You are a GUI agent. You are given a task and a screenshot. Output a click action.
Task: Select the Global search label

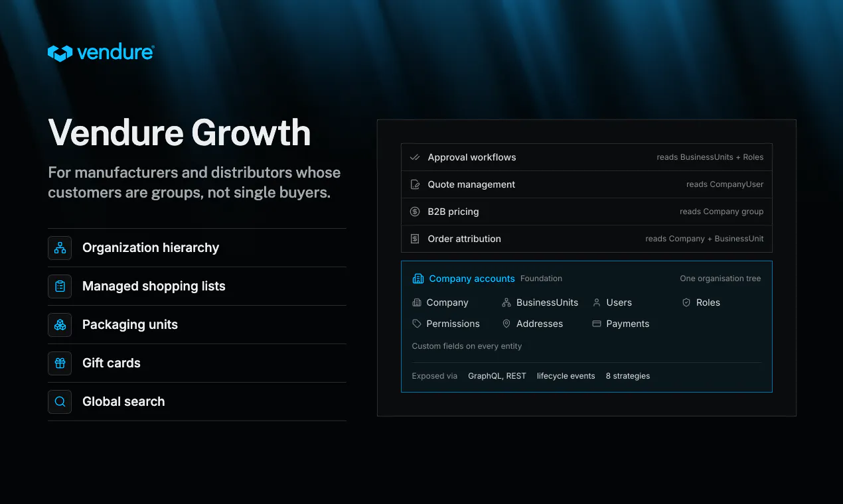pos(123,402)
